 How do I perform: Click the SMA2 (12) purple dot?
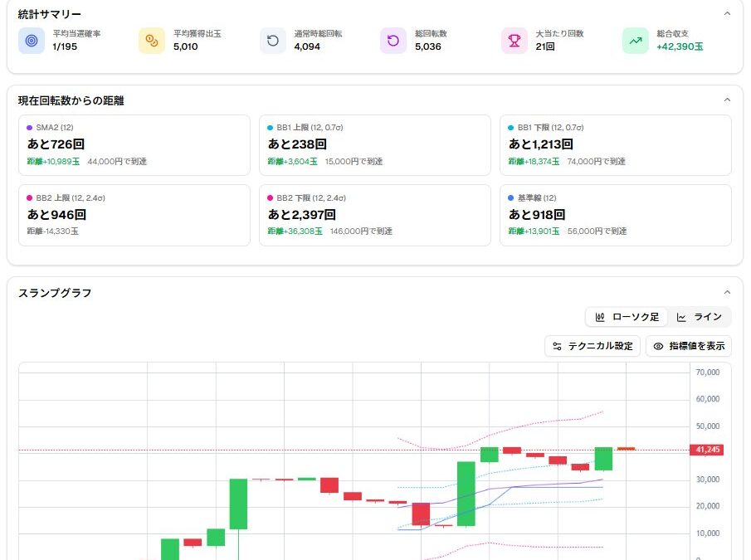point(29,128)
